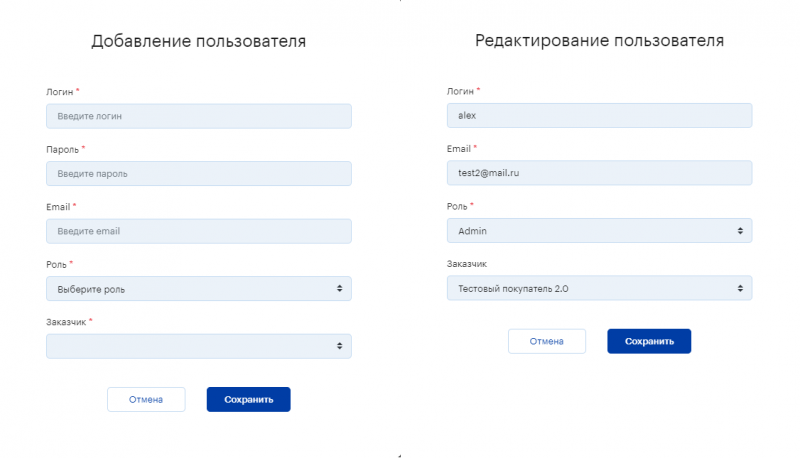The height and width of the screenshot is (458, 800).
Task: Click the login field containing 'alex'
Action: click(x=599, y=115)
